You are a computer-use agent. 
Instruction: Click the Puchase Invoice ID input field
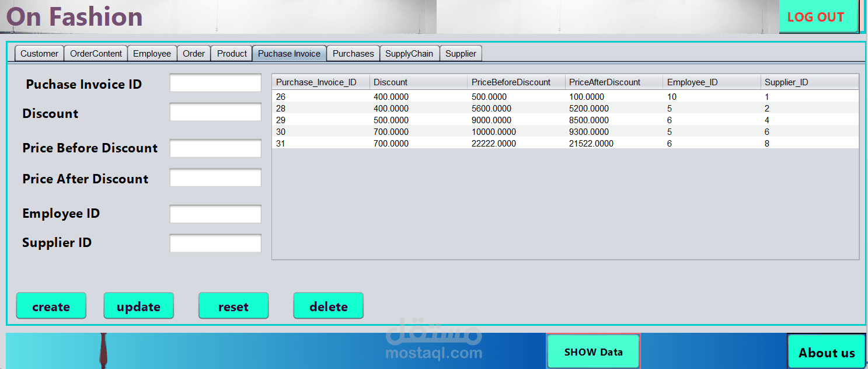(215, 82)
